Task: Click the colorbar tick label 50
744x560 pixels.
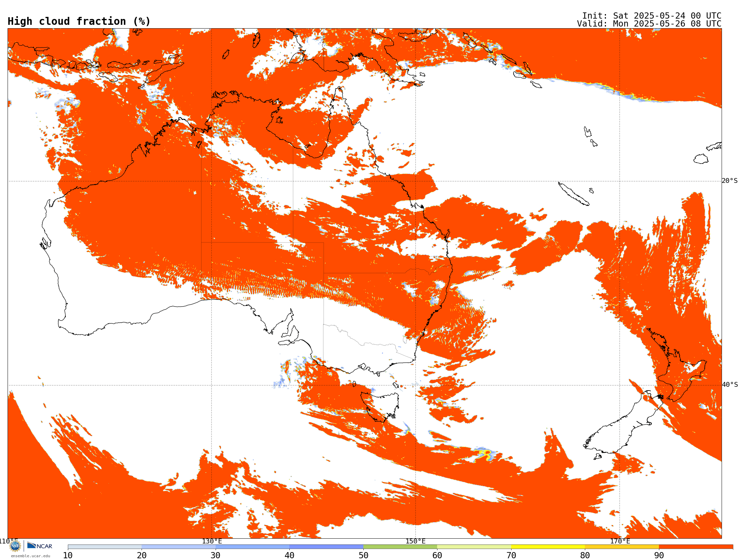Action: coord(363,556)
